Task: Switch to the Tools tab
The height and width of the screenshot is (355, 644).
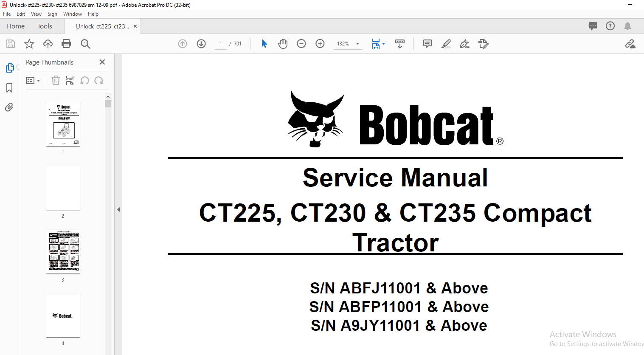Action: coord(45,26)
